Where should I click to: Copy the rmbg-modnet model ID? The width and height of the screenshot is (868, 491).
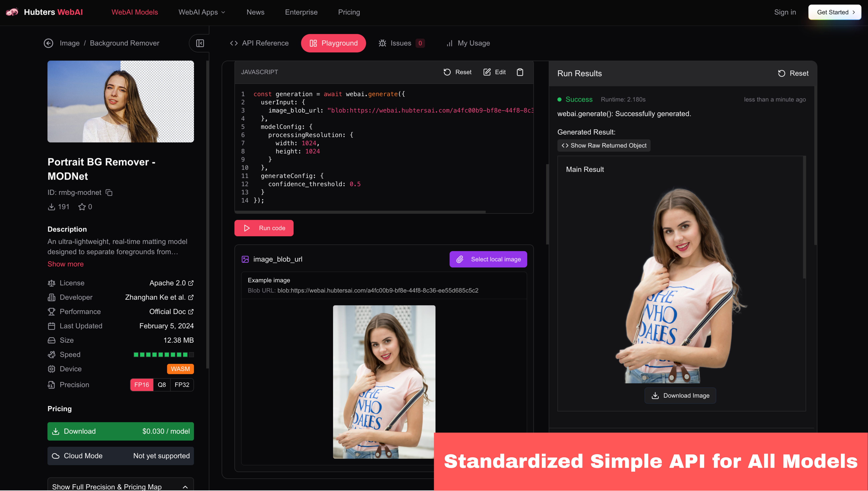pyautogui.click(x=109, y=193)
